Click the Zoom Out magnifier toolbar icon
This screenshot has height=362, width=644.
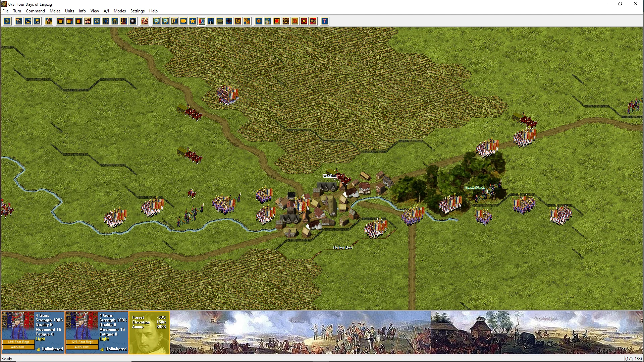tap(165, 21)
